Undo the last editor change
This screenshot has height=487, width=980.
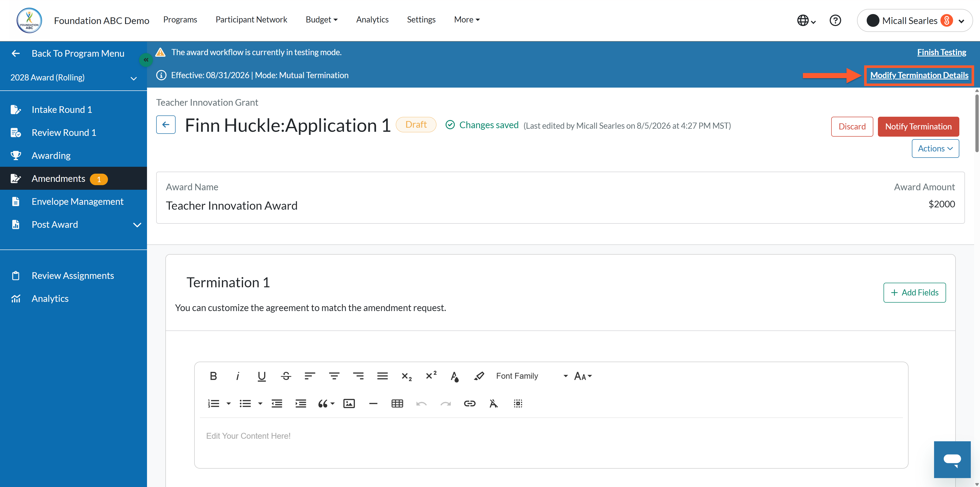pos(422,403)
